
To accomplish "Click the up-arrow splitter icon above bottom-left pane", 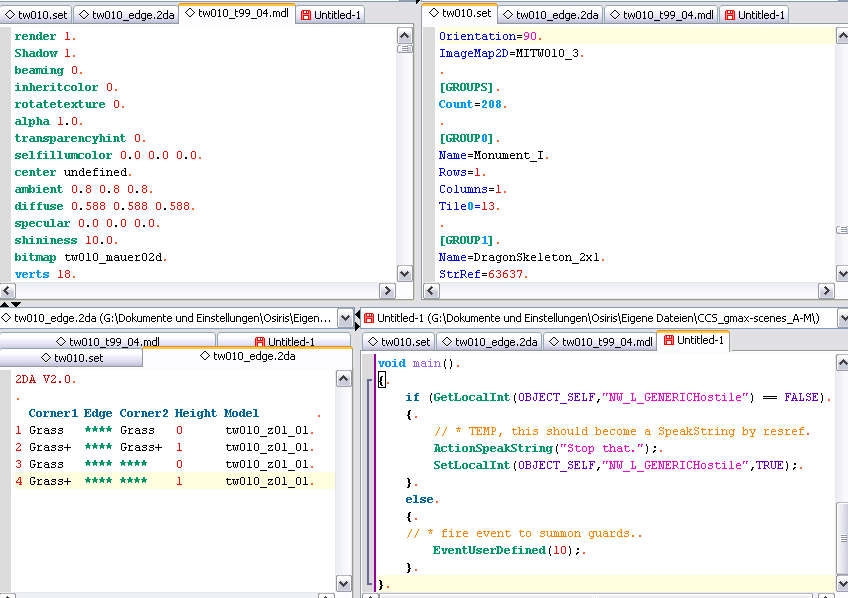I will (x=5, y=303).
